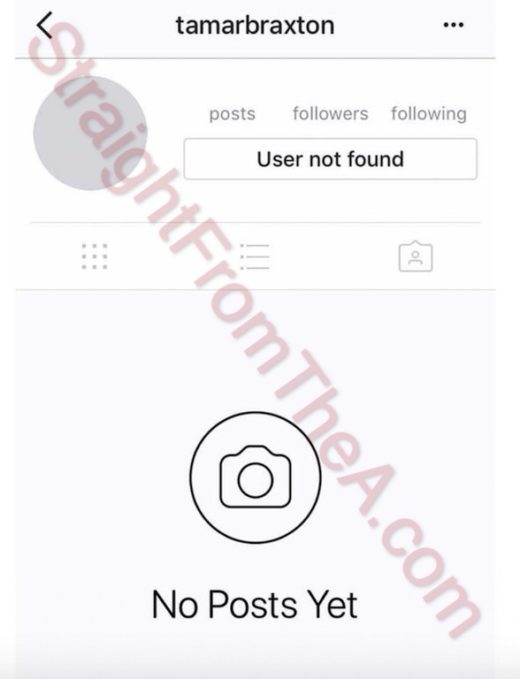Viewport: 520px width, 679px height.
Task: Tap the StraightFromTheA.com watermark text
Action: tap(255, 329)
